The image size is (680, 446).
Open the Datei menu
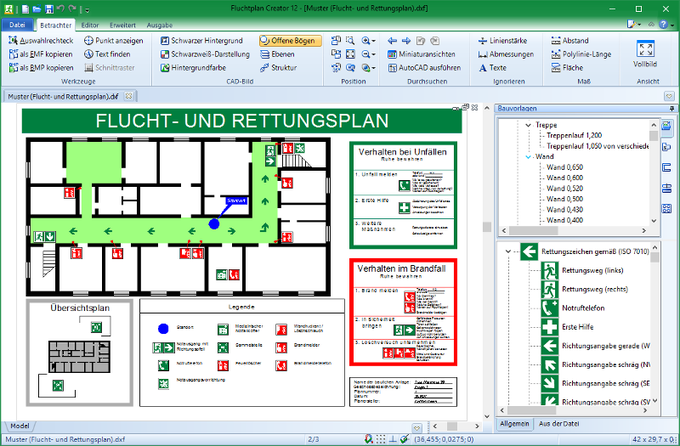[x=17, y=25]
